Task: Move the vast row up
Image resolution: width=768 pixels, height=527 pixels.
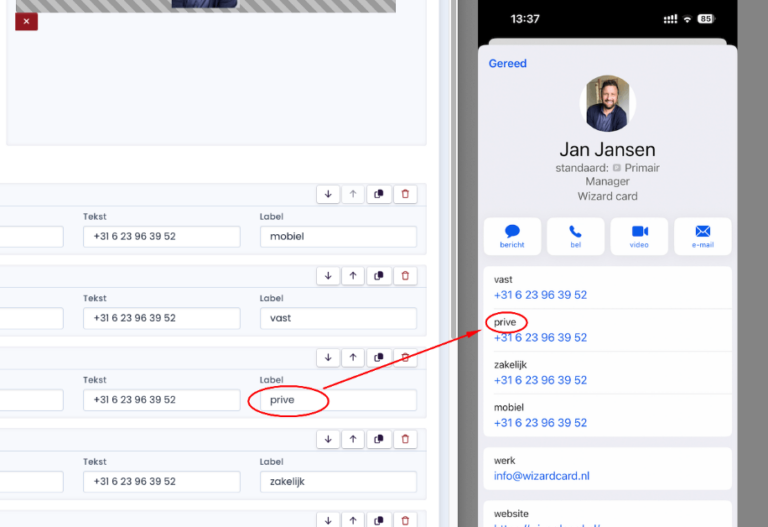Action: coord(354,276)
